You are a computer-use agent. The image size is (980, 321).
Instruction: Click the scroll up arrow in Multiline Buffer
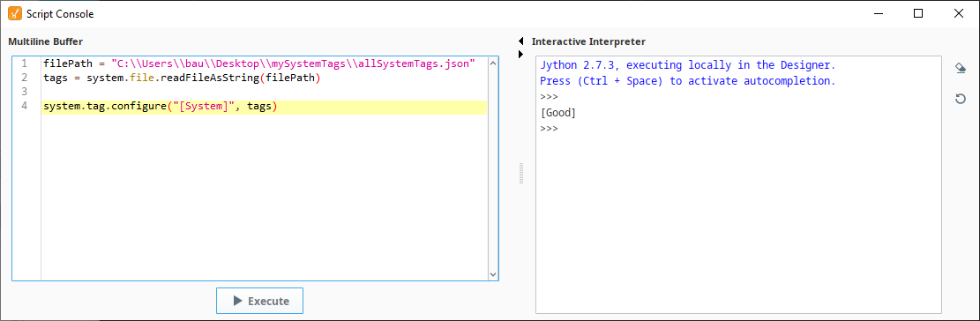coord(492,63)
